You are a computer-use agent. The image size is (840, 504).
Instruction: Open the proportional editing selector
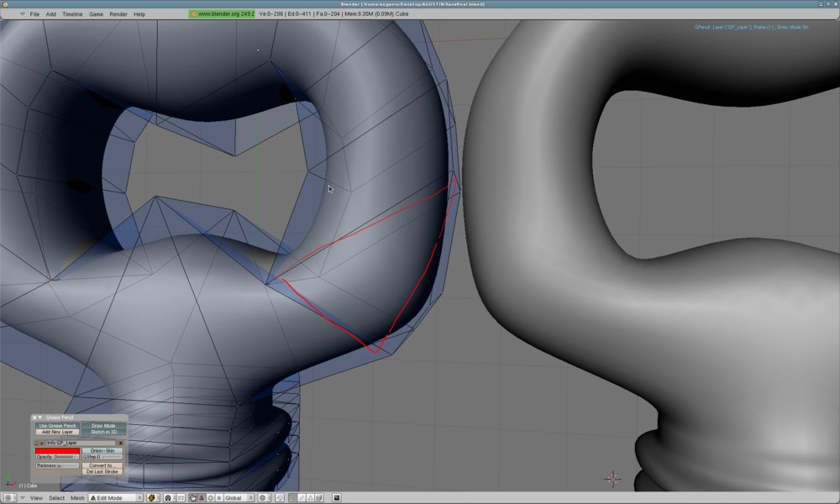(264, 498)
